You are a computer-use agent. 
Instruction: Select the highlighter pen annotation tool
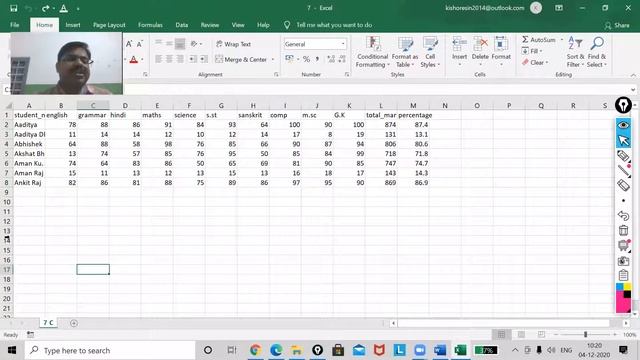[623, 156]
